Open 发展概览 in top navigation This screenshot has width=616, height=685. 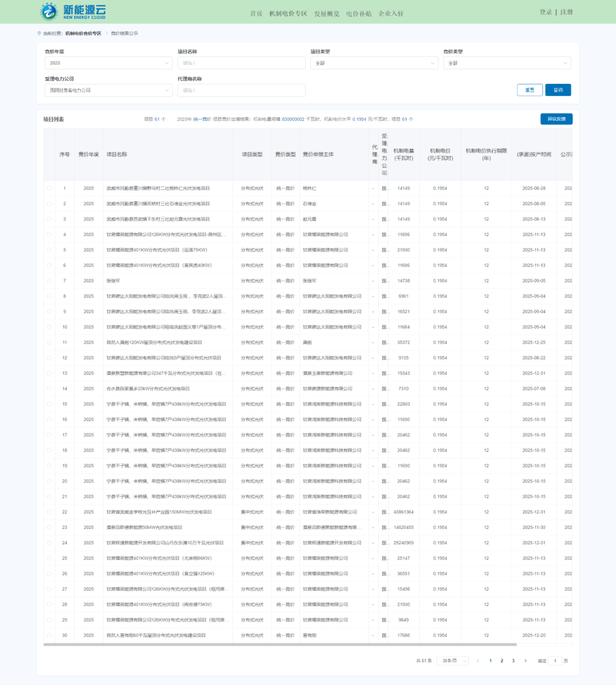pos(326,14)
